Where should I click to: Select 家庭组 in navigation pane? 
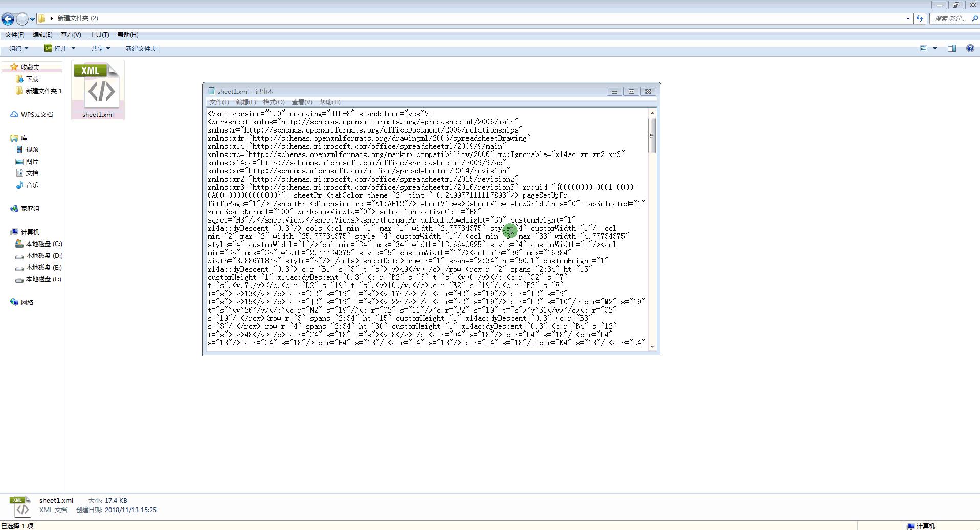(x=30, y=208)
